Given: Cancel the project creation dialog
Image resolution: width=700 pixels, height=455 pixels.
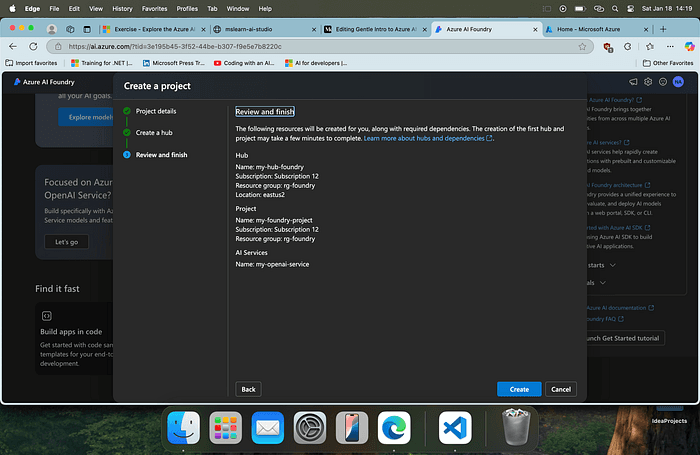Looking at the screenshot, I should 561,389.
